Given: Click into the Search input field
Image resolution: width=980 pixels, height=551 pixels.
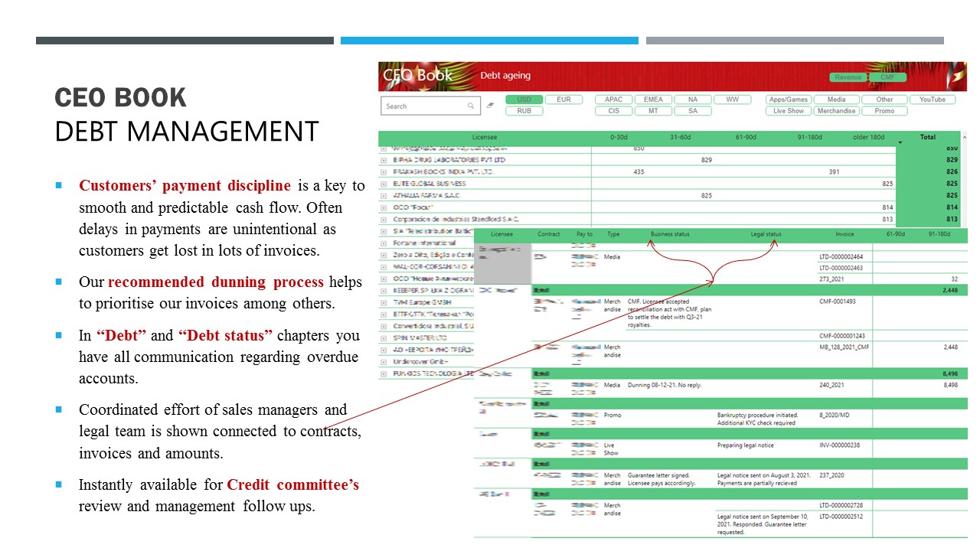Looking at the screenshot, I should [430, 106].
